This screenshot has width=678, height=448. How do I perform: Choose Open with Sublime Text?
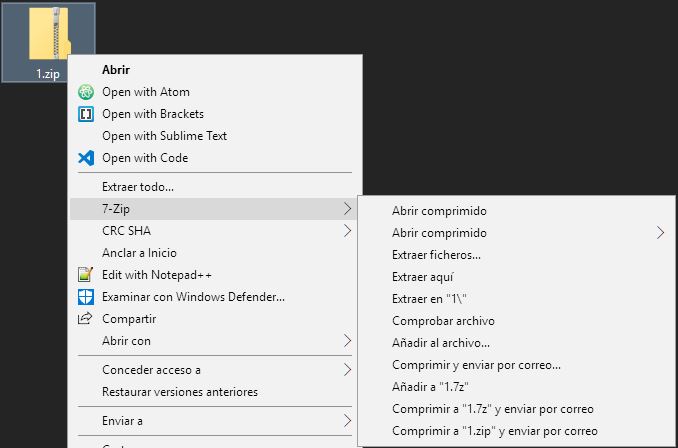click(x=215, y=136)
